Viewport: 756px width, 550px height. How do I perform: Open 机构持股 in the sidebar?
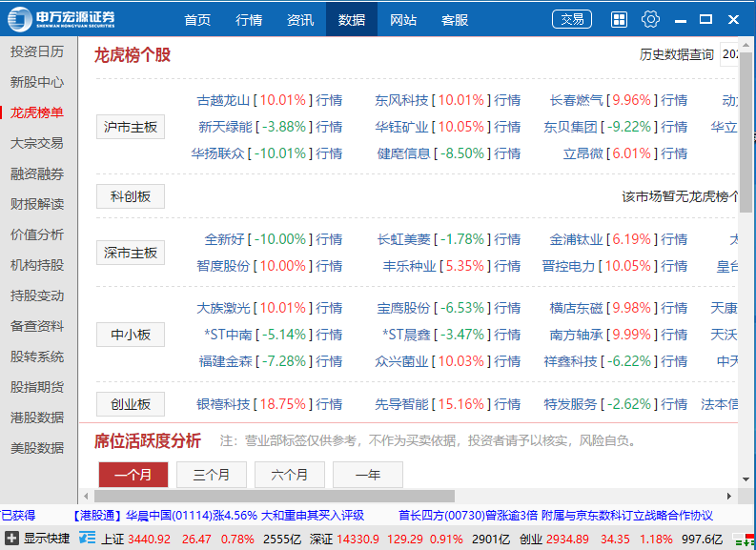[37, 265]
